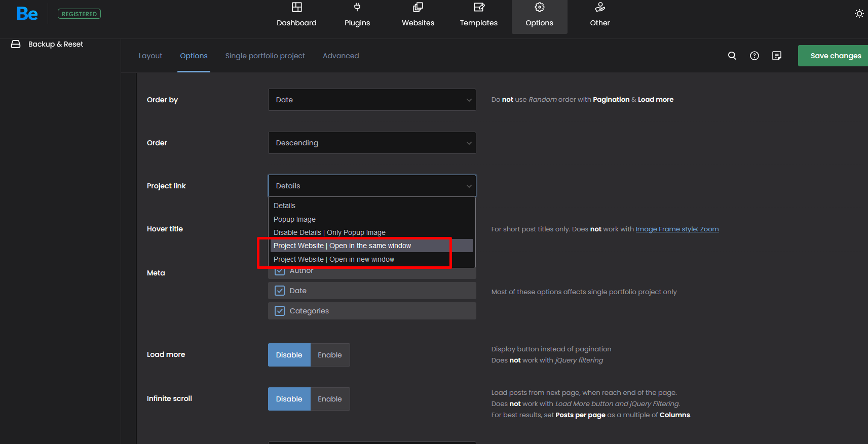
Task: Open the notes/changelog icon
Action: (777, 56)
